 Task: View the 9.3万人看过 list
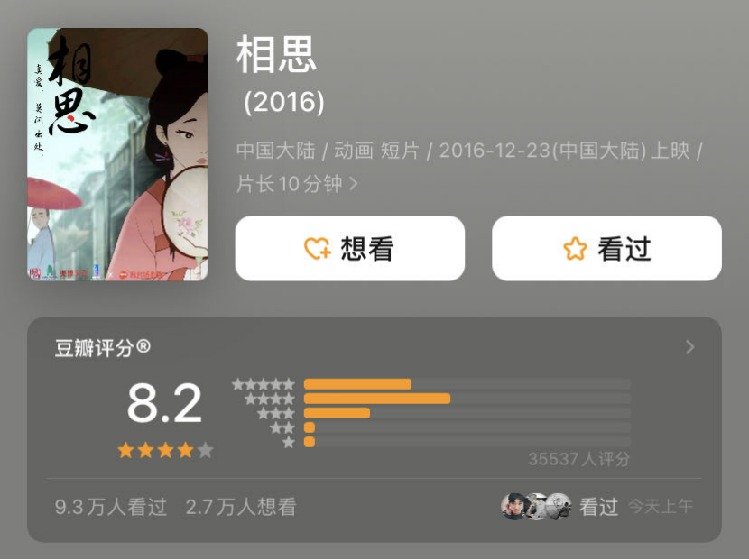pyautogui.click(x=111, y=507)
